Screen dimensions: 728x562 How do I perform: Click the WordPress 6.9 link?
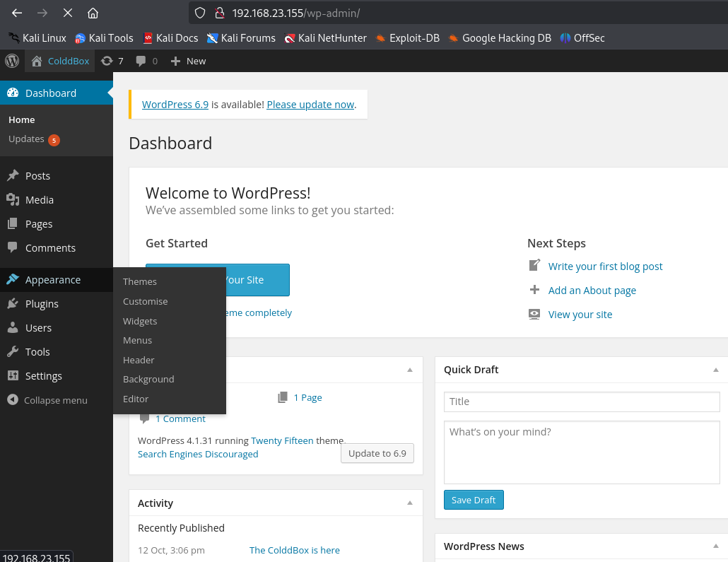175,105
